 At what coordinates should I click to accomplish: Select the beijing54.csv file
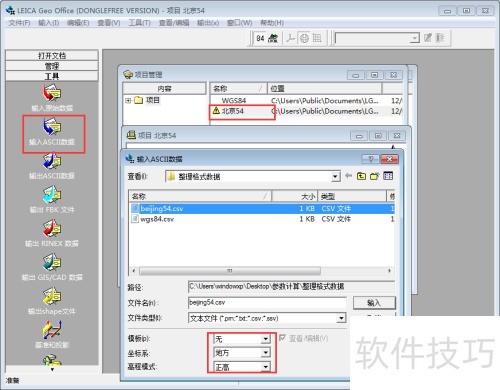coord(262,209)
